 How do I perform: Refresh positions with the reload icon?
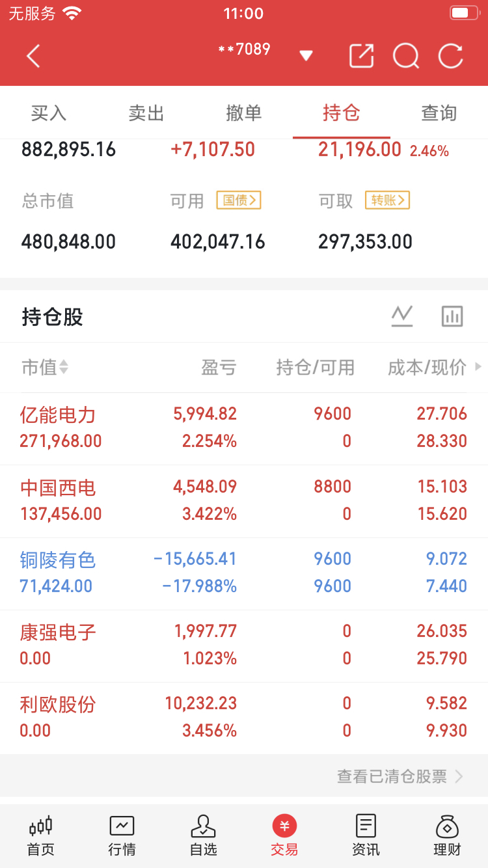tap(450, 56)
